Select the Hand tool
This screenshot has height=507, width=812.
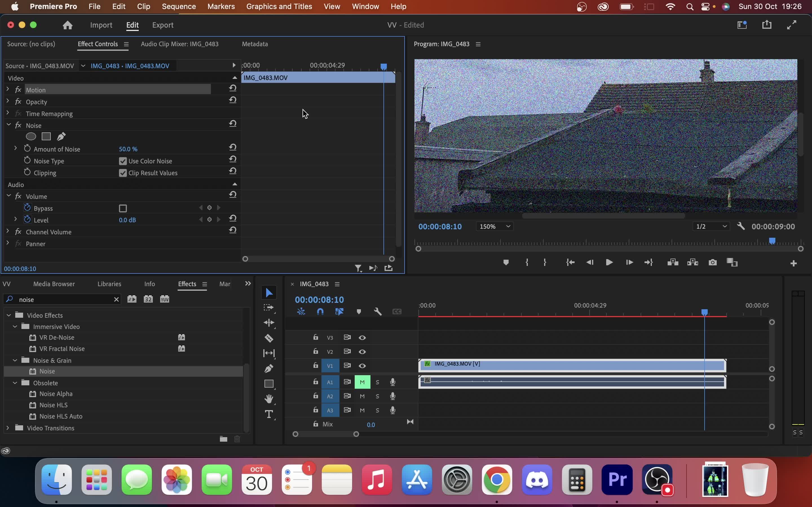coord(269,399)
